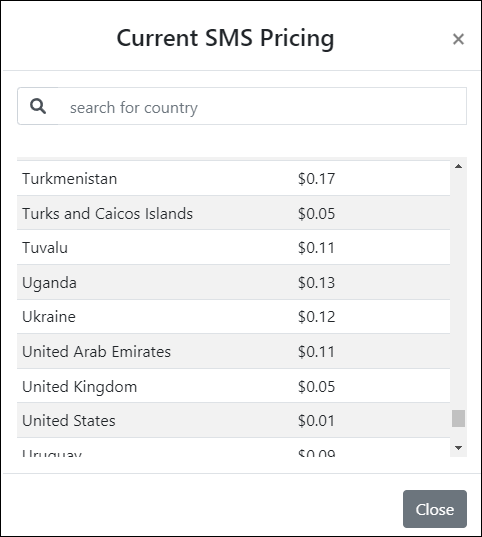Click the scrollbar up arrow
Screen dimensions: 482x537
[x=458, y=166]
